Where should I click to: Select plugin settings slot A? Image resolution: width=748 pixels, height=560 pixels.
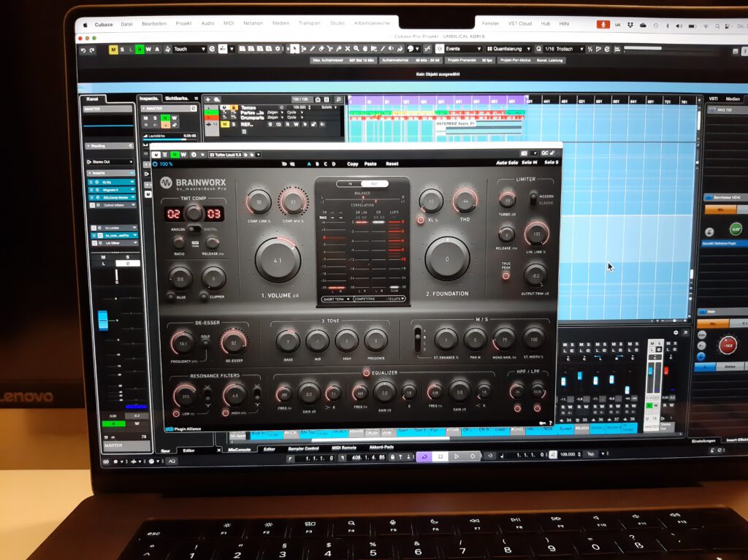[309, 164]
